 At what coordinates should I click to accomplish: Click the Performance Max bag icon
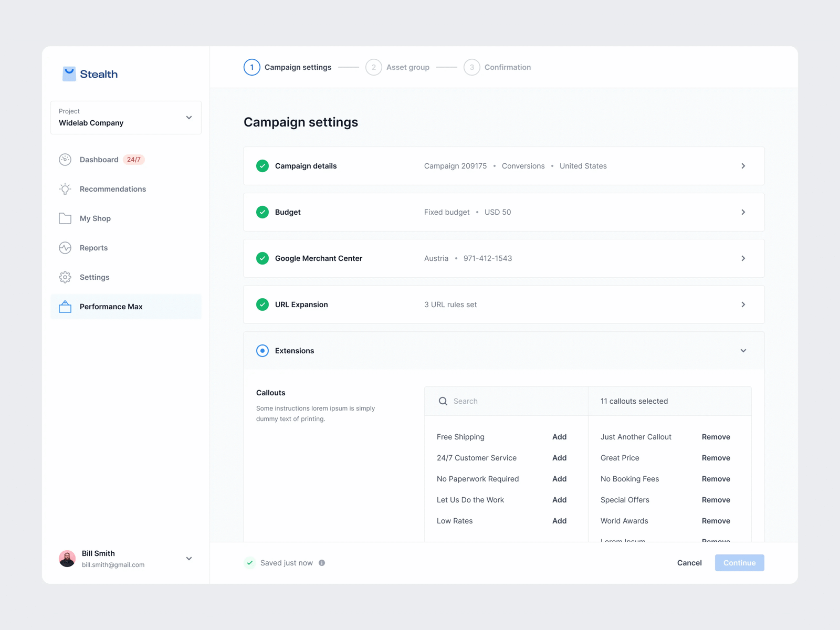[x=65, y=307]
